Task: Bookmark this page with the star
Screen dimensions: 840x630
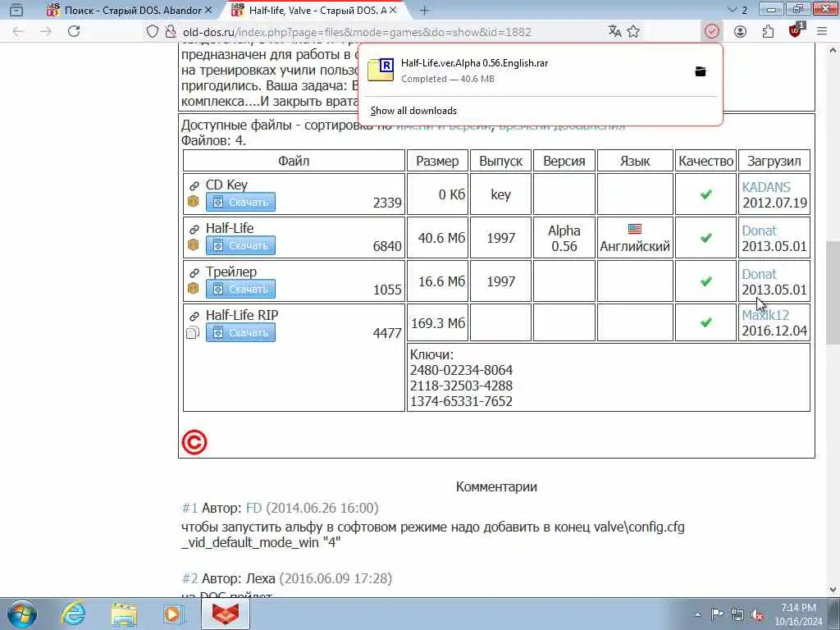Action: [x=633, y=32]
